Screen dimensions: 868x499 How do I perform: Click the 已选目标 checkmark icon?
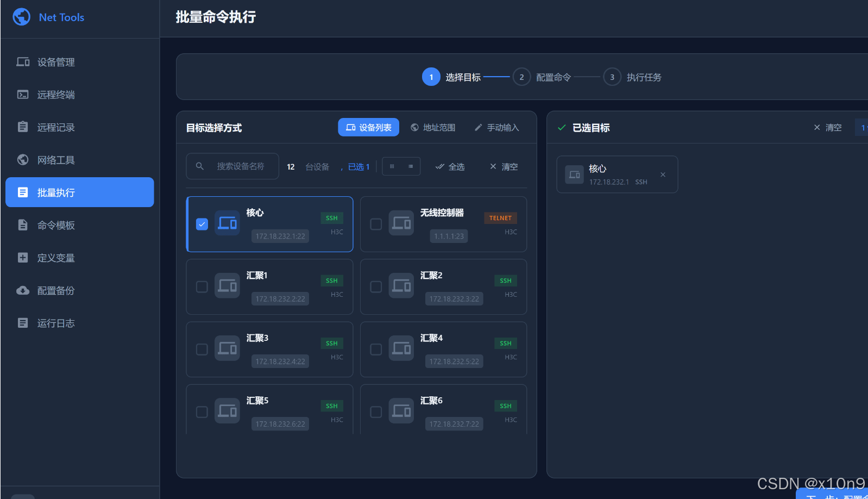coord(562,128)
